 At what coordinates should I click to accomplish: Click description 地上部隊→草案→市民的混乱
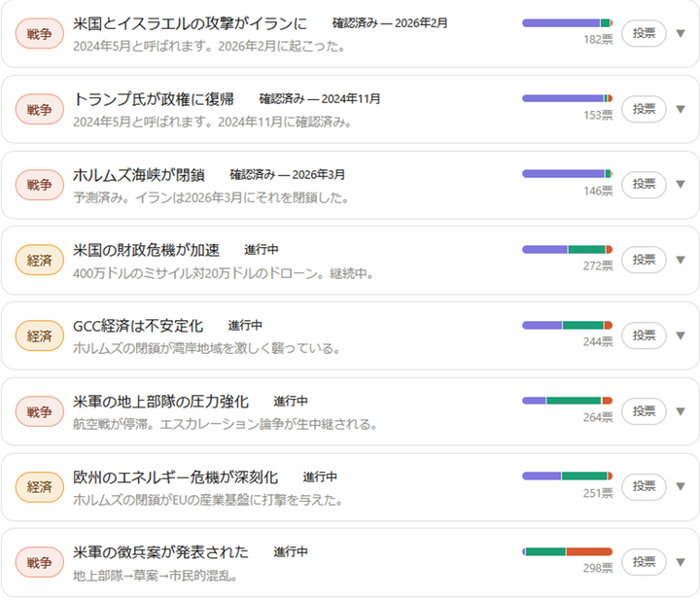[155, 576]
